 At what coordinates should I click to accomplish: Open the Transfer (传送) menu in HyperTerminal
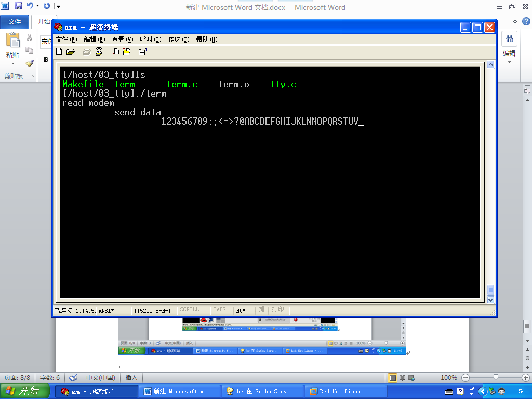pyautogui.click(x=179, y=39)
